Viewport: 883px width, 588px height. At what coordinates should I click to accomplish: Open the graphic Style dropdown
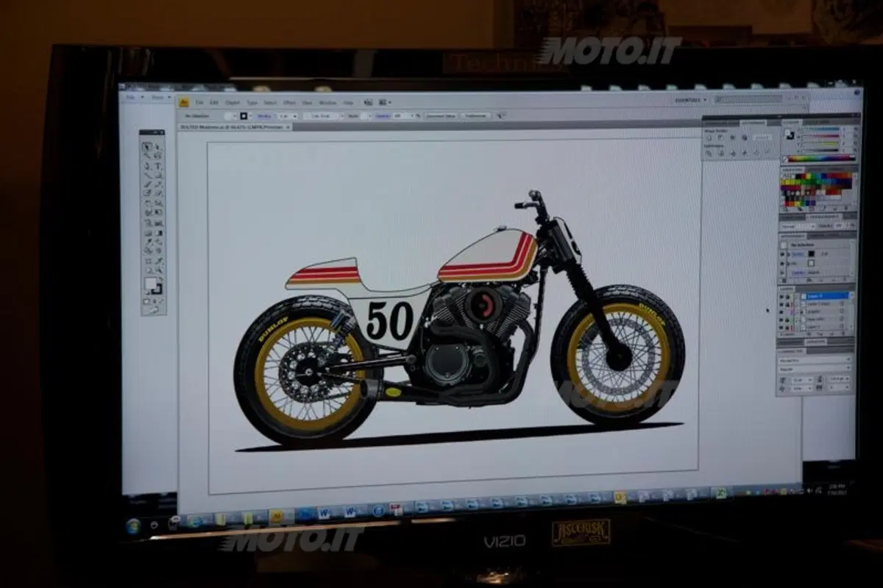370,116
